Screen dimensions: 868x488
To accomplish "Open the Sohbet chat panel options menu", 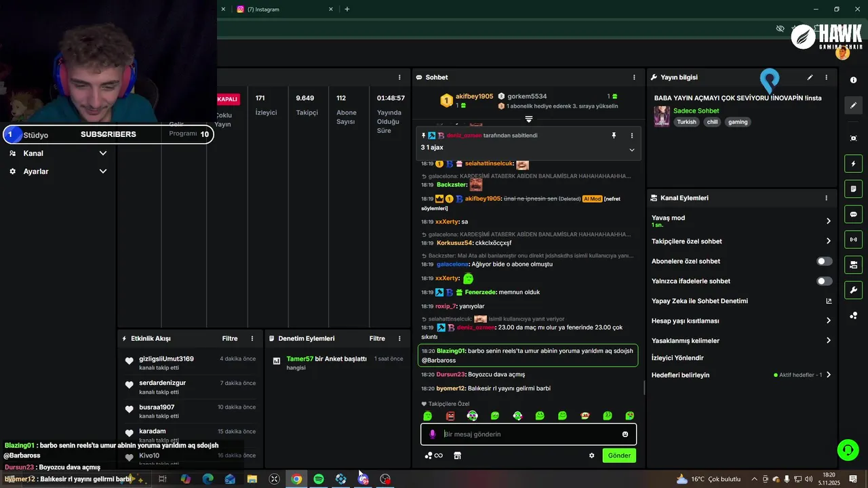I will pos(634,77).
